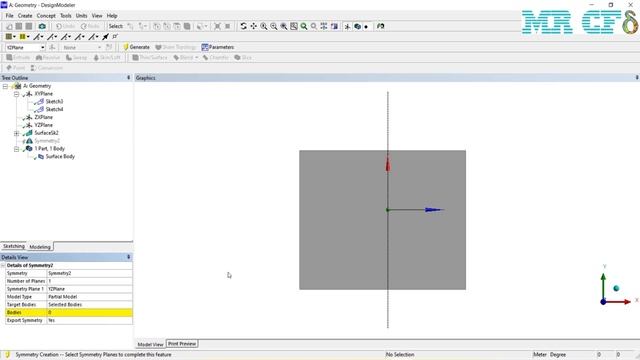This screenshot has height=360, width=640.
Task: Collapse the Details of Symmetry2 section
Action: (3, 265)
